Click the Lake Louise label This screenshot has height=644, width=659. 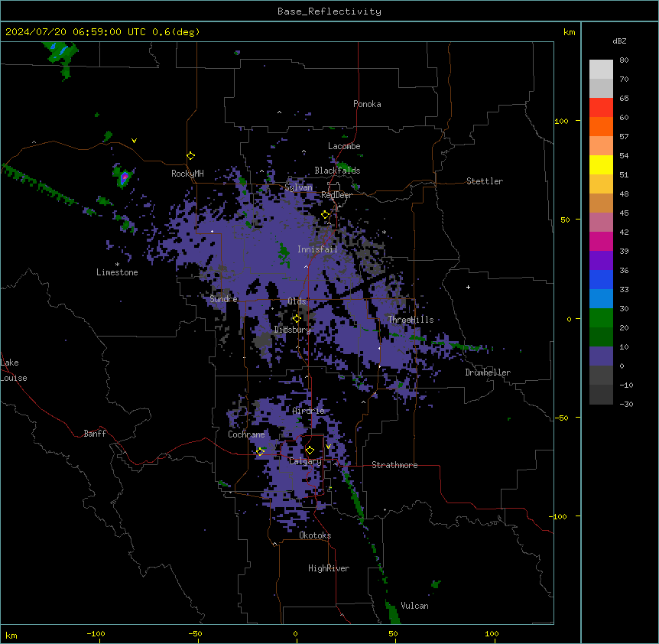pyautogui.click(x=14, y=370)
